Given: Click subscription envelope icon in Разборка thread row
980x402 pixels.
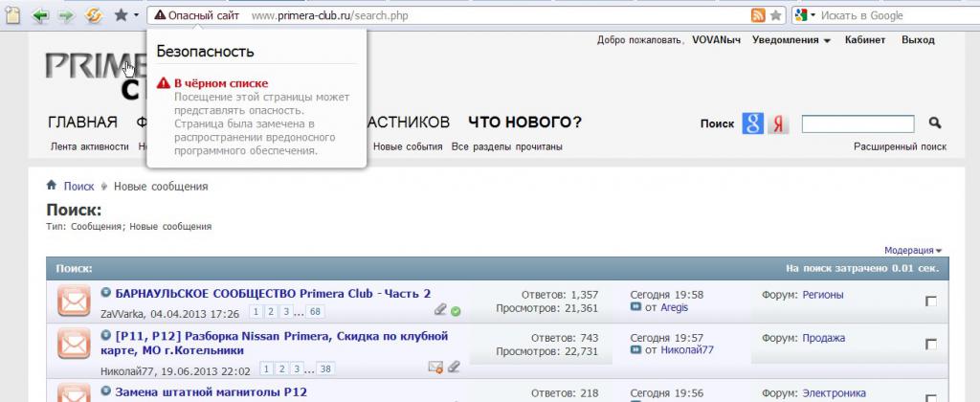Looking at the screenshot, I should point(435,367).
